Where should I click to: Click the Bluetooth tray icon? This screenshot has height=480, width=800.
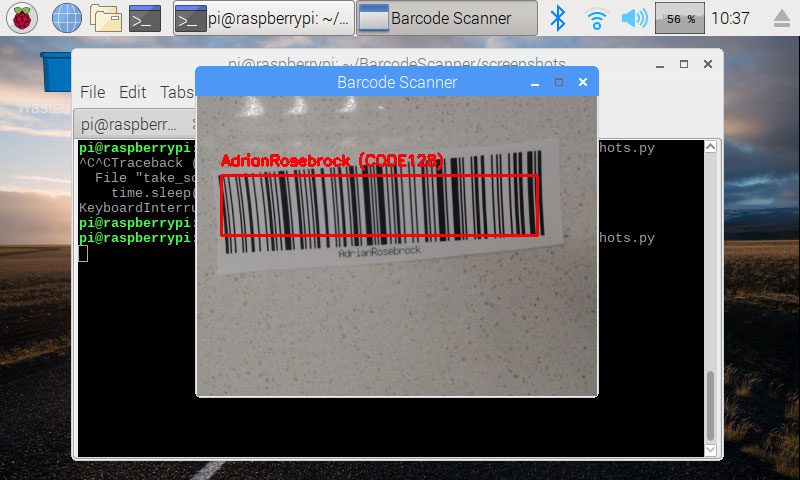pos(560,18)
